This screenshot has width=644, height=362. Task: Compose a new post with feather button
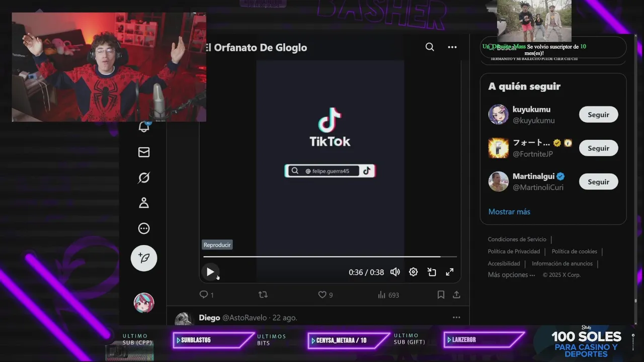(x=144, y=258)
